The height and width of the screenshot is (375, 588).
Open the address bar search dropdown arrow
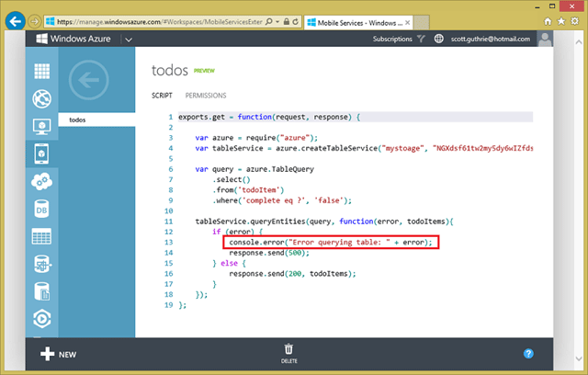(277, 22)
